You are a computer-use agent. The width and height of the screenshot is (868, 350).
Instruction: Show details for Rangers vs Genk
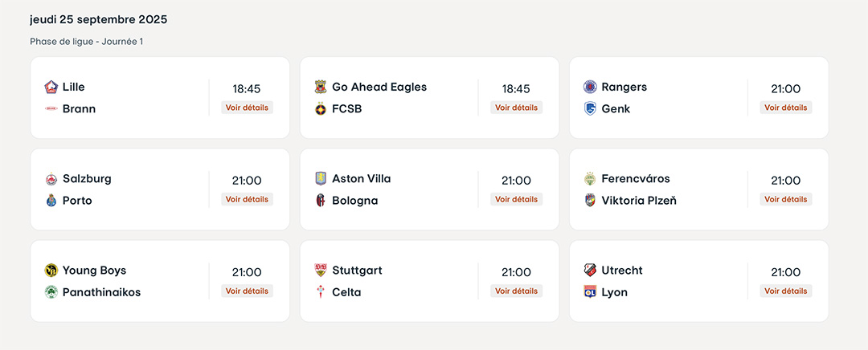coord(785,108)
